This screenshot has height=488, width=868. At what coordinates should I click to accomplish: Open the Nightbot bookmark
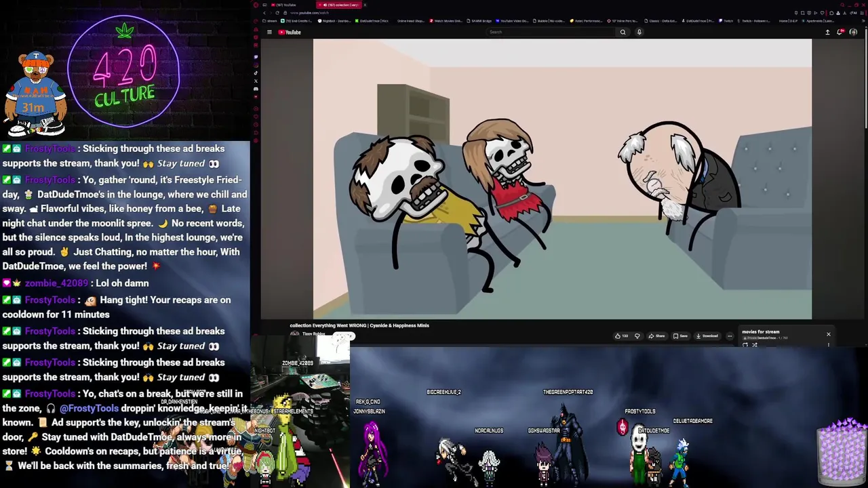[x=335, y=21]
